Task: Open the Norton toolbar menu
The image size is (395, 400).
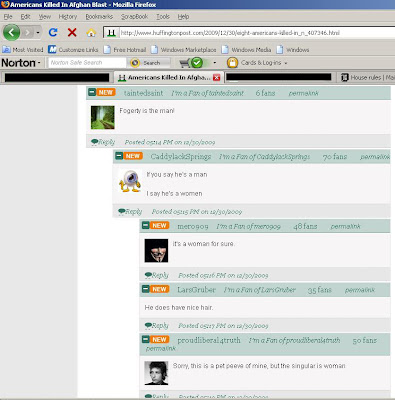Action: click(x=21, y=63)
